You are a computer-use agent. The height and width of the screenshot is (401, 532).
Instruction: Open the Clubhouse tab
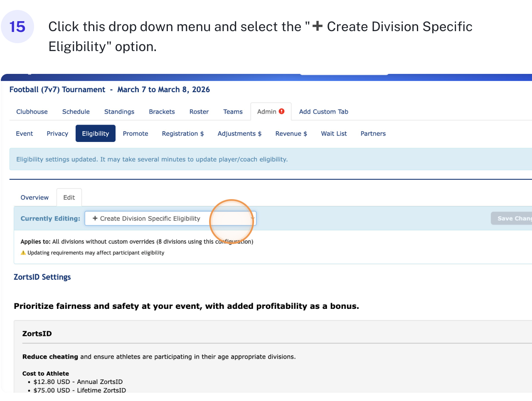click(x=32, y=112)
